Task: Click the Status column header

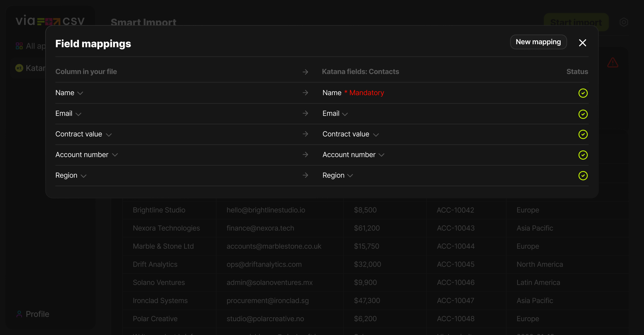Action: [577, 72]
